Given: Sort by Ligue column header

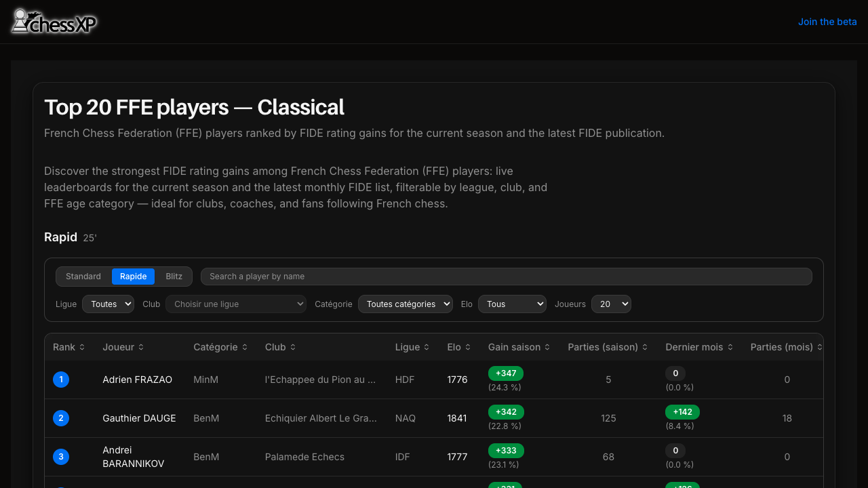Looking at the screenshot, I should [x=412, y=347].
